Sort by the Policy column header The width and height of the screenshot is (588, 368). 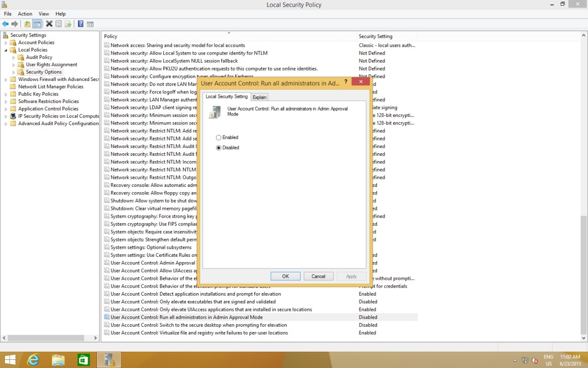(229, 36)
